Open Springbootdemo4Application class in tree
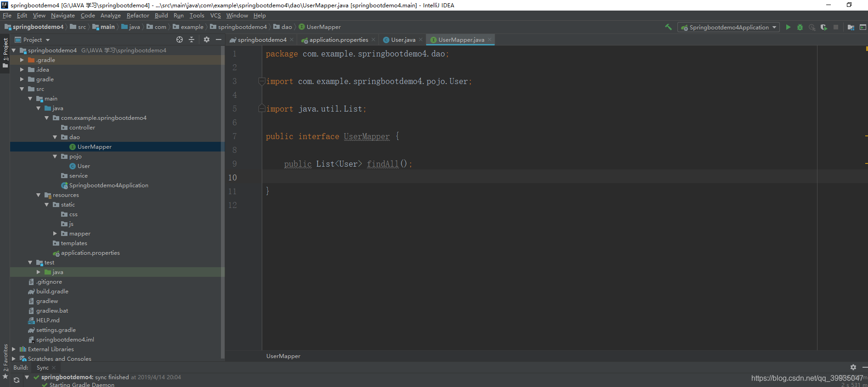The image size is (868, 387). click(x=108, y=185)
